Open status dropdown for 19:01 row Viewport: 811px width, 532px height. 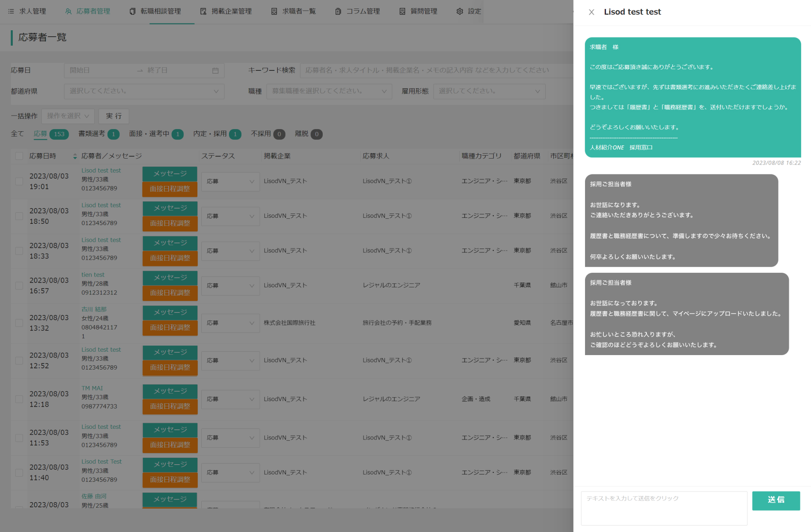click(230, 182)
